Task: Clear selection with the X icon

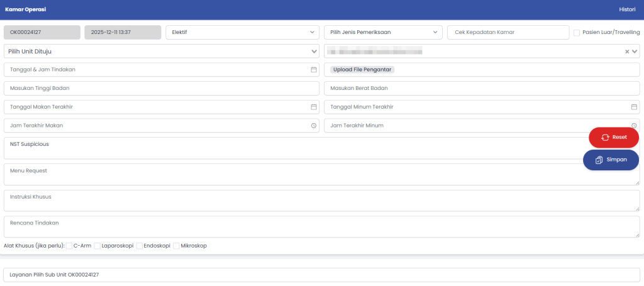Action: point(626,52)
